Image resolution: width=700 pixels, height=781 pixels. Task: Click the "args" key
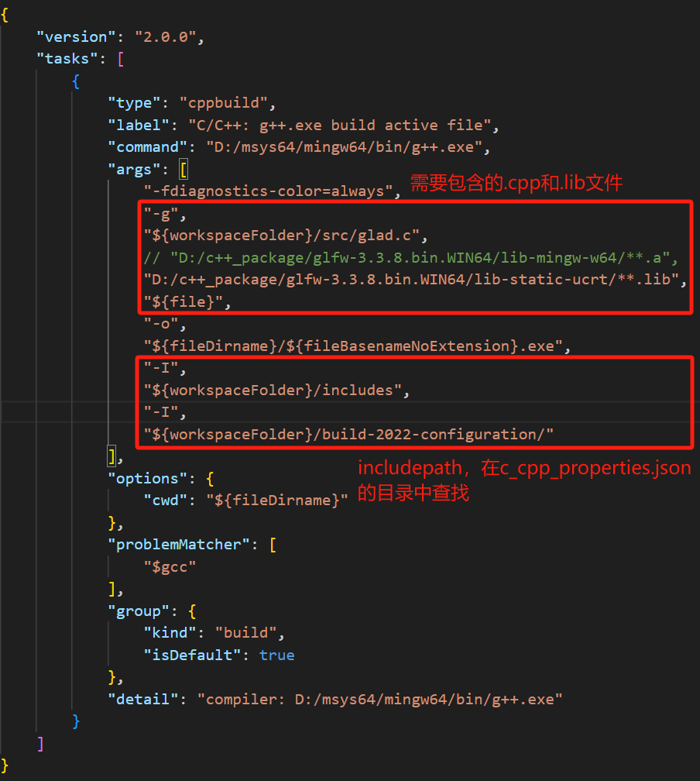click(x=134, y=170)
